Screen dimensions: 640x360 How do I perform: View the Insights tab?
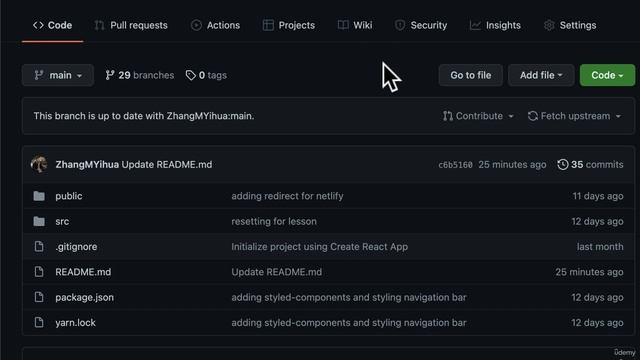[495, 25]
